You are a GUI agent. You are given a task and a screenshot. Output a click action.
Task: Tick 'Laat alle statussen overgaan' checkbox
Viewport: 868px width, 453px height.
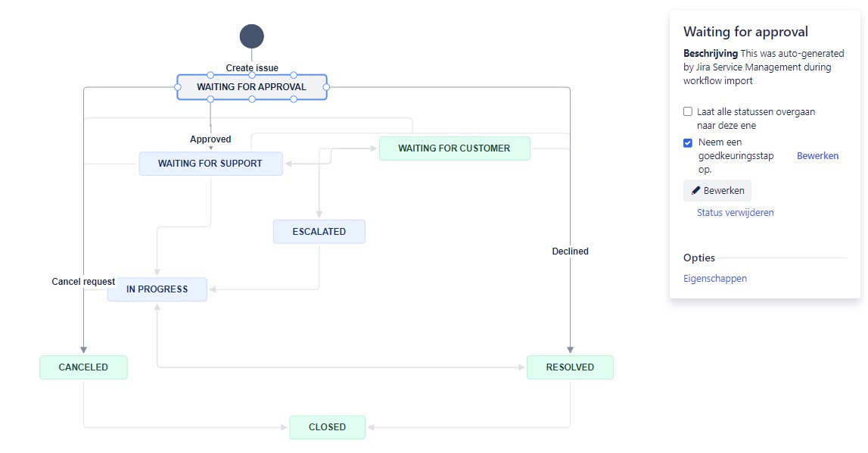(x=688, y=111)
